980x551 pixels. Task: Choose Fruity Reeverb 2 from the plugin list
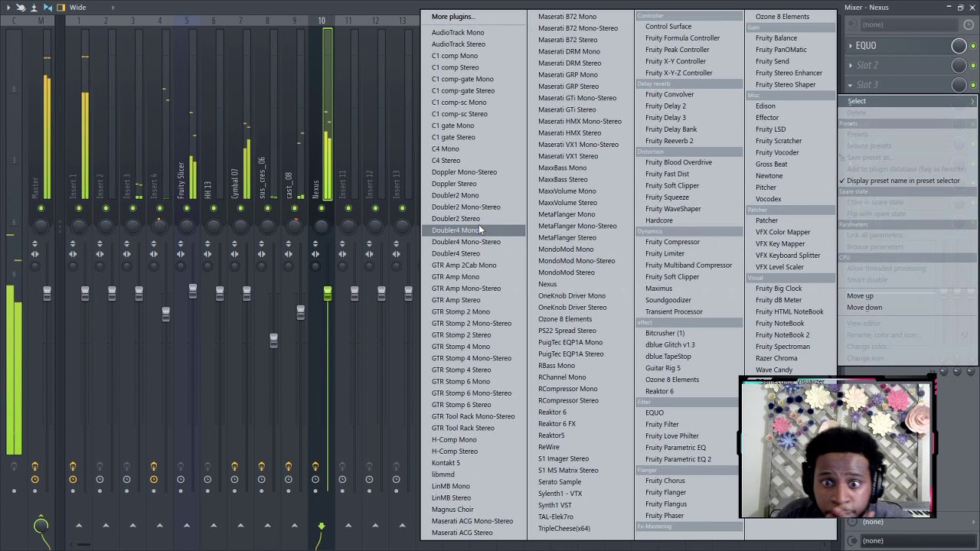[x=669, y=141]
